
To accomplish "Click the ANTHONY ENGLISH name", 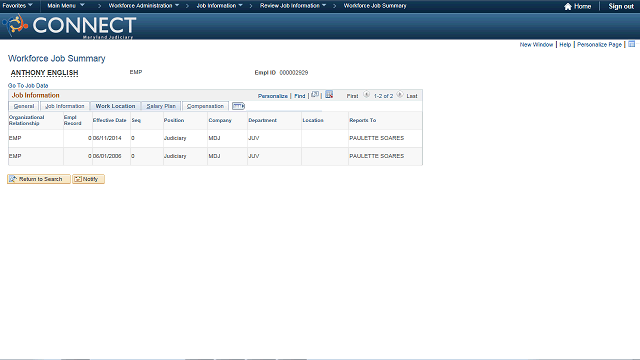I will (x=44, y=73).
